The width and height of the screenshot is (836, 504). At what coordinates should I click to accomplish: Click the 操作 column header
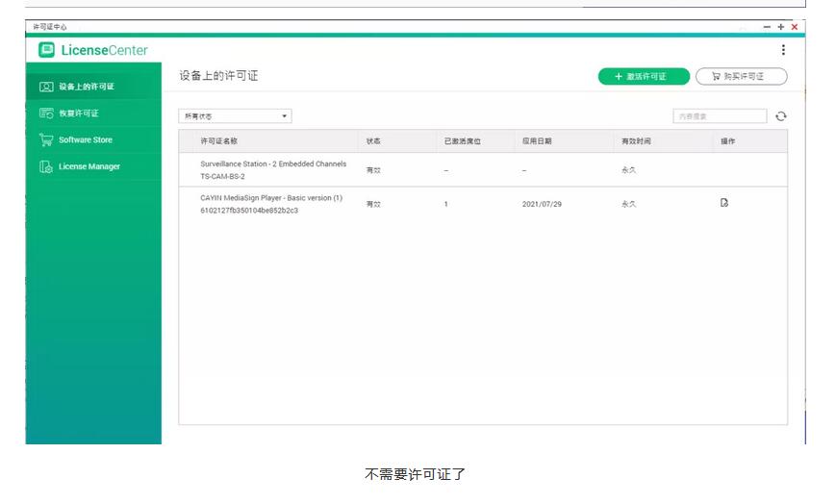[727, 140]
